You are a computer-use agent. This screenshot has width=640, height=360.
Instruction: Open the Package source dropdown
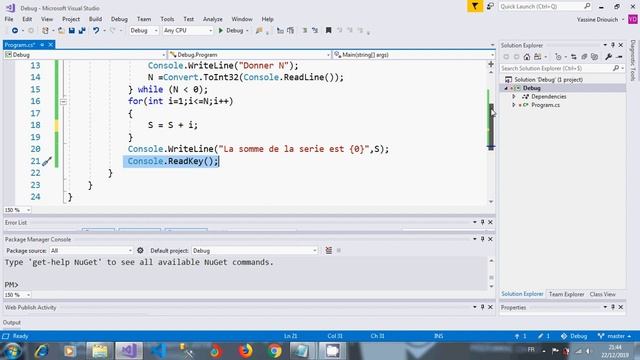point(91,251)
